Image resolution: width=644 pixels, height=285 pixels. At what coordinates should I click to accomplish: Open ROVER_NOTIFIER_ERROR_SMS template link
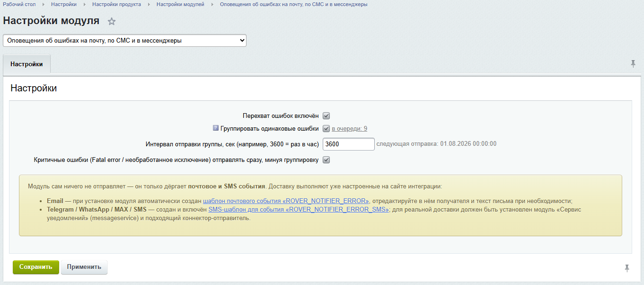click(299, 210)
